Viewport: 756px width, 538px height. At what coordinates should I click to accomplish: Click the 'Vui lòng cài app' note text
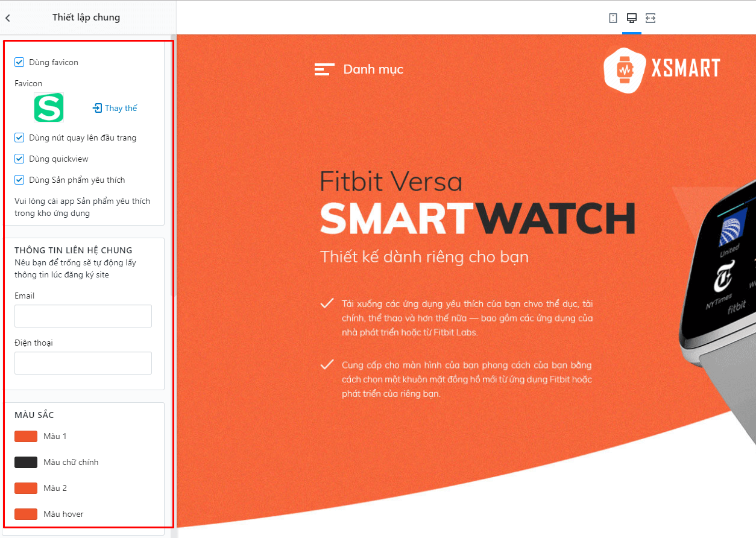[83, 207]
